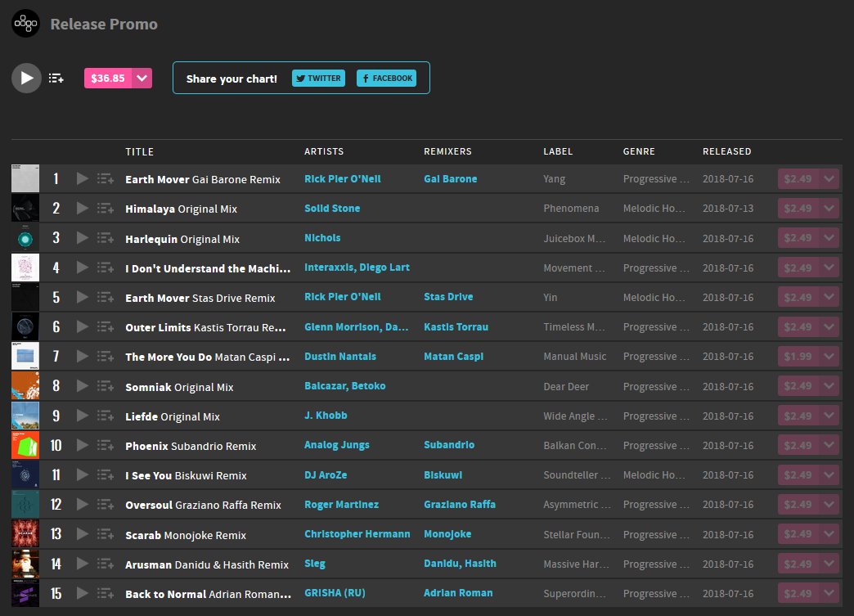Viewport: 854px width, 616px height.
Task: Open the Phenomena label
Action: coord(571,208)
